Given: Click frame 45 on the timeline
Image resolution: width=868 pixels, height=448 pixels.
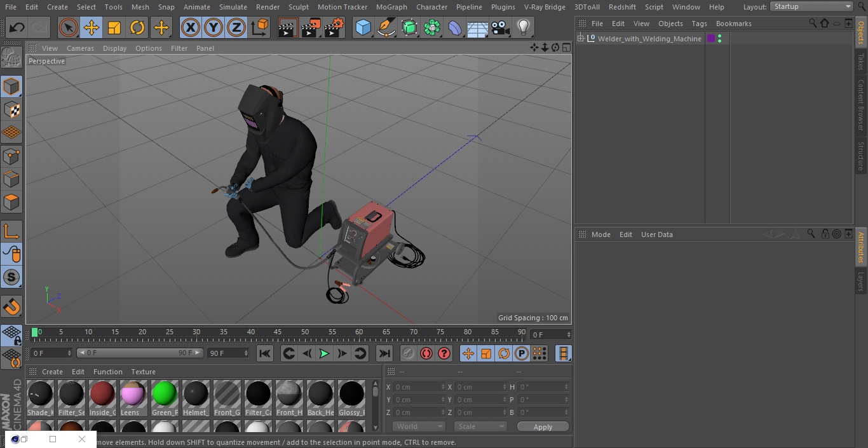Looking at the screenshot, I should tap(278, 332).
